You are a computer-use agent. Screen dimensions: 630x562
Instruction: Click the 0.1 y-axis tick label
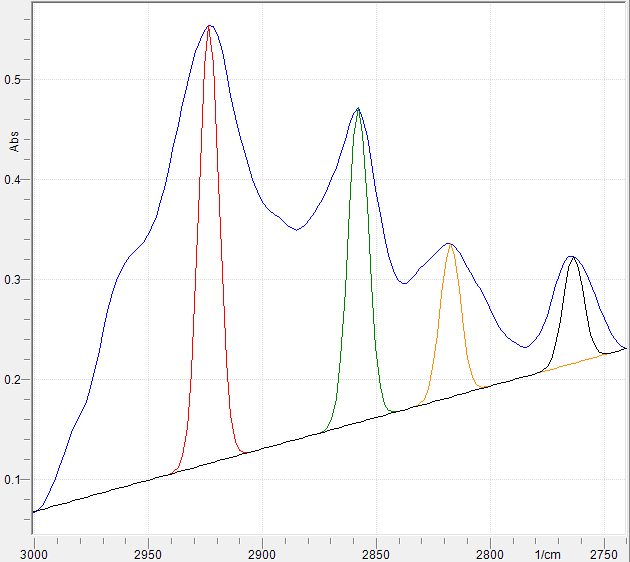point(15,480)
